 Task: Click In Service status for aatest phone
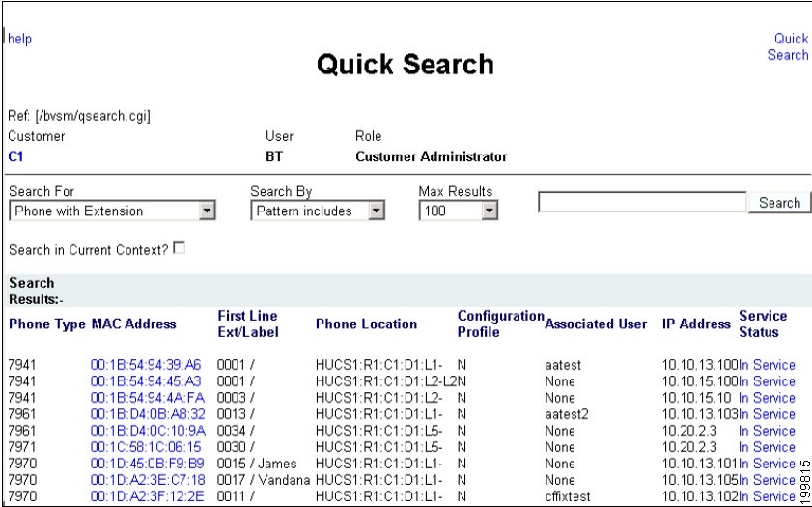point(767,365)
